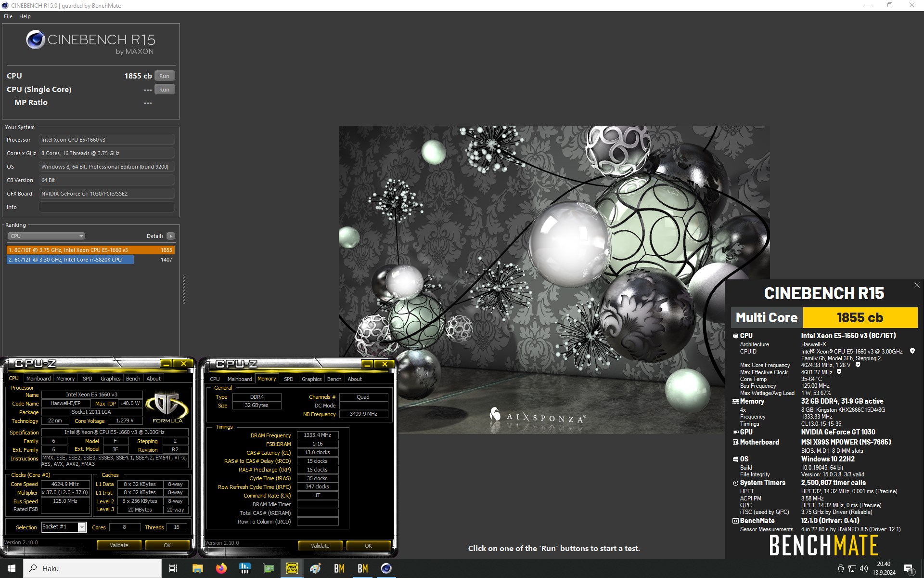Click OK in left CPU-Z window

coord(167,545)
